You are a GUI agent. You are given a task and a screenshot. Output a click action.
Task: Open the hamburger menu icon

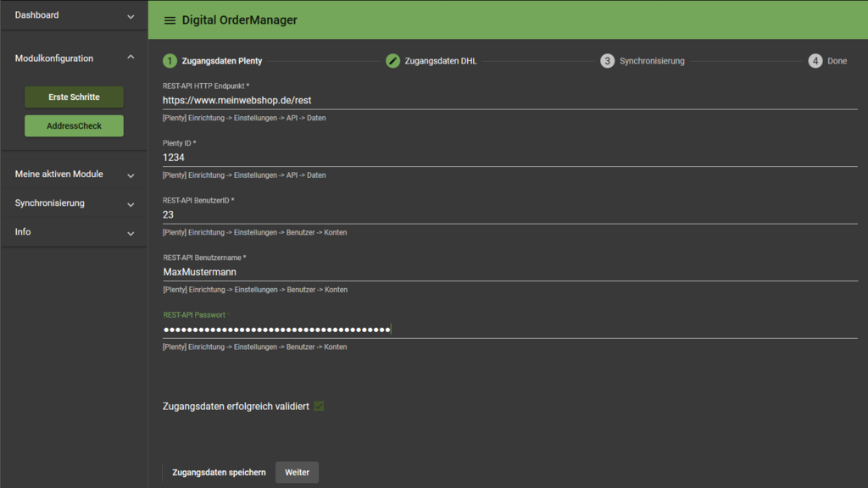[x=170, y=20]
